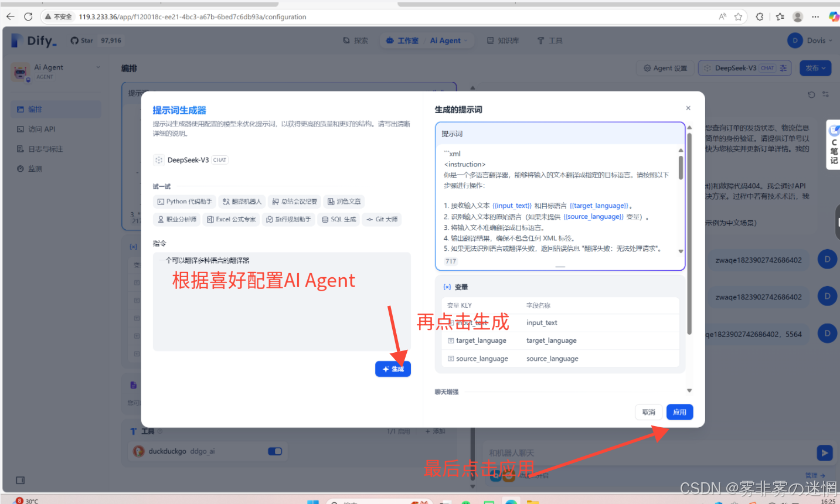Open the 工作室 tab
Screen dimensions: 840x504
click(x=402, y=40)
